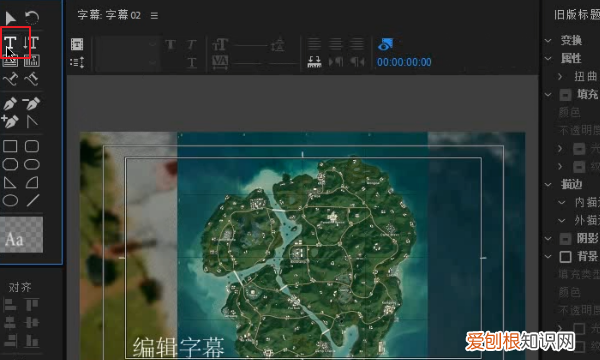Collapse the 阴影 section arrow
The image size is (600, 360).
point(548,239)
